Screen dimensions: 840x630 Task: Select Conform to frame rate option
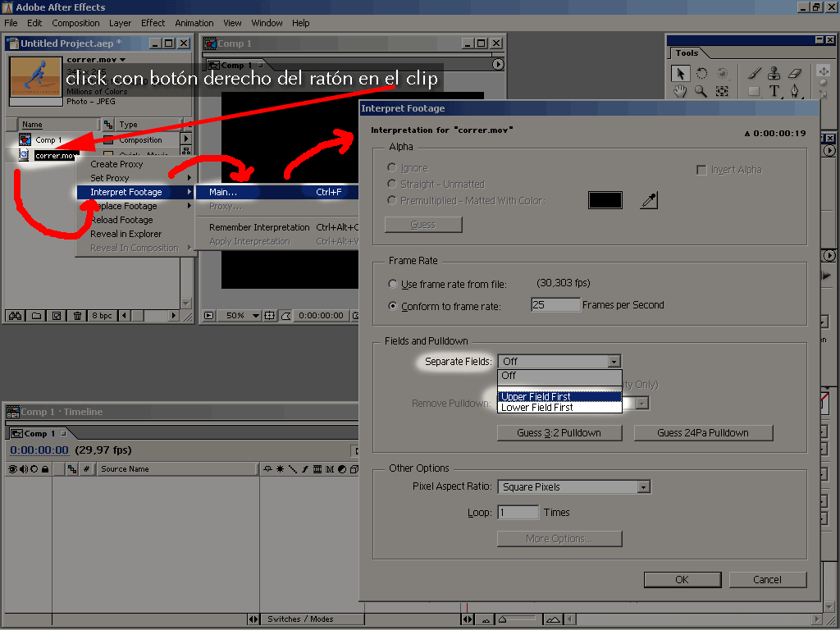393,307
